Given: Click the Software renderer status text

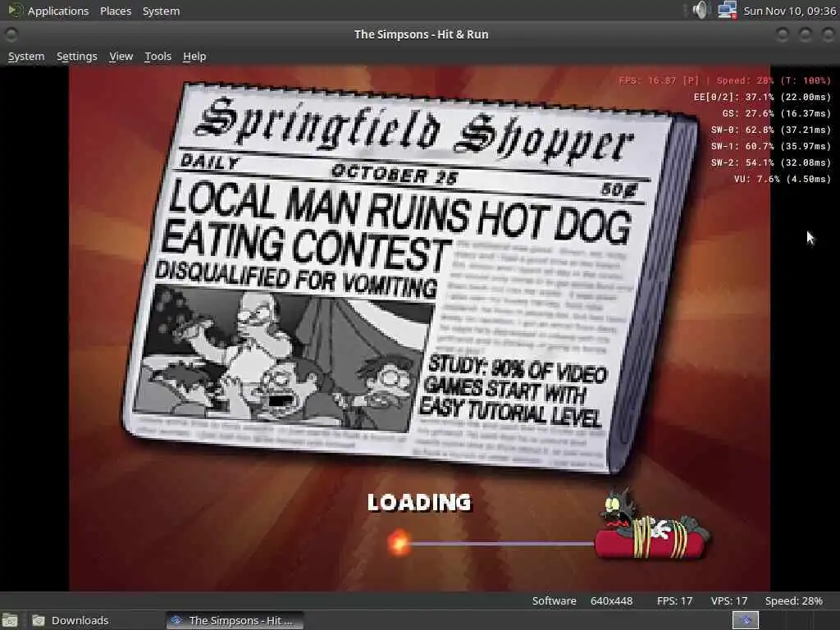Looking at the screenshot, I should tap(554, 601).
